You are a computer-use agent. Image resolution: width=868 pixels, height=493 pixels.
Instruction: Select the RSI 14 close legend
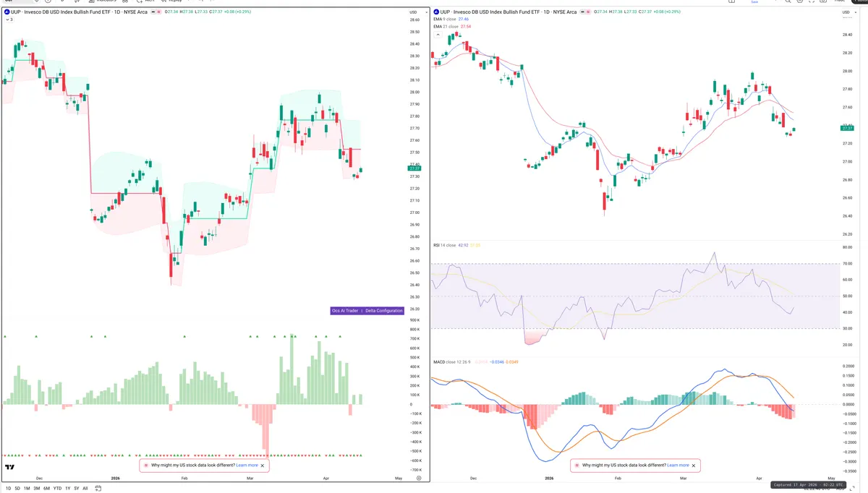(457, 246)
